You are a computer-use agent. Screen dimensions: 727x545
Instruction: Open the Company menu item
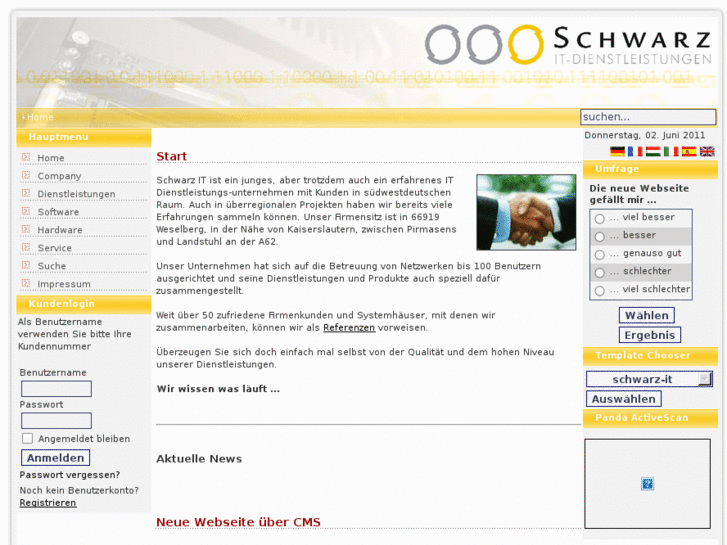59,176
